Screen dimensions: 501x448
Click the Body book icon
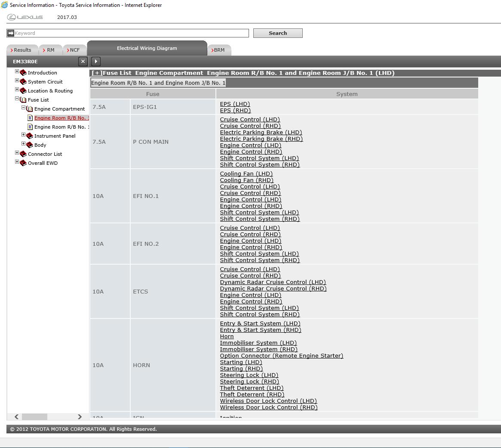point(29,145)
